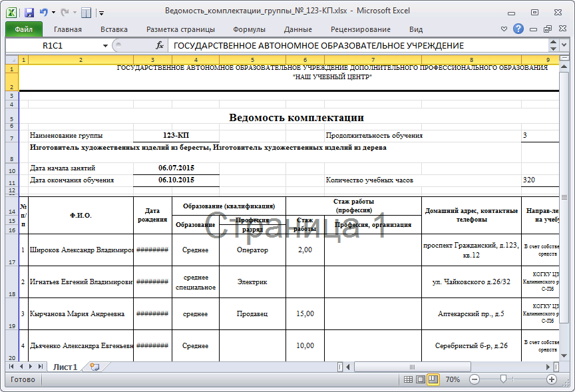The width and height of the screenshot is (575, 392).
Task: Open Excel Help question mark icon
Action: 518,29
